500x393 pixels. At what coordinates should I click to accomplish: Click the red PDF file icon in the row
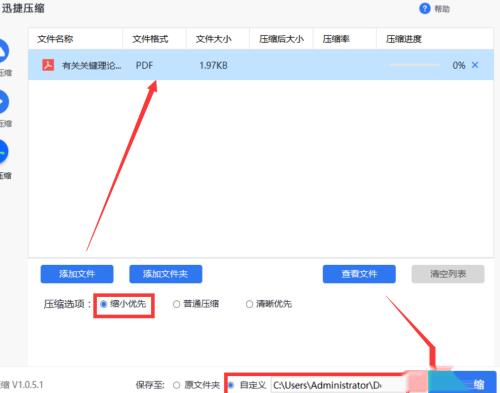pos(48,65)
